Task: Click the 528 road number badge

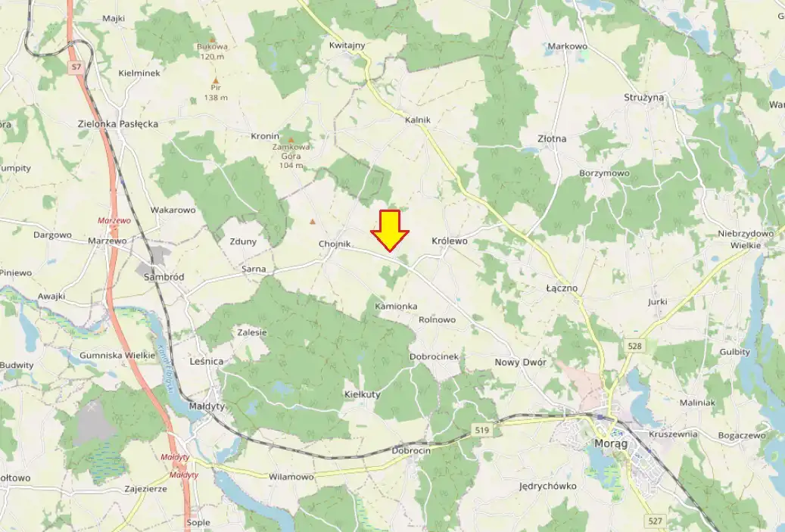Action: click(x=634, y=346)
